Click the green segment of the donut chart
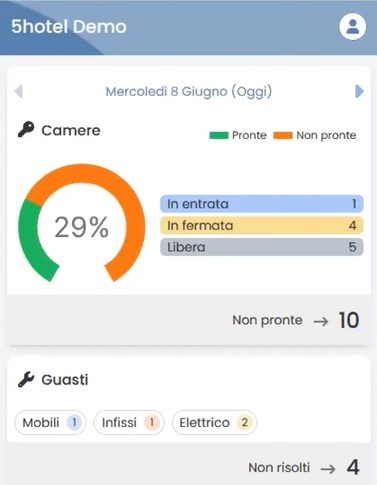Viewport: 377px width, 485px height. (x=29, y=240)
